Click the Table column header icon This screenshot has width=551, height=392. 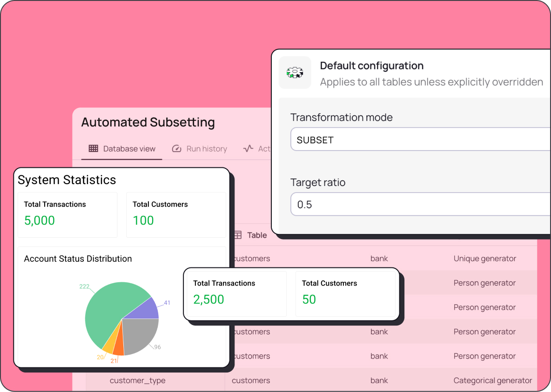coord(238,235)
